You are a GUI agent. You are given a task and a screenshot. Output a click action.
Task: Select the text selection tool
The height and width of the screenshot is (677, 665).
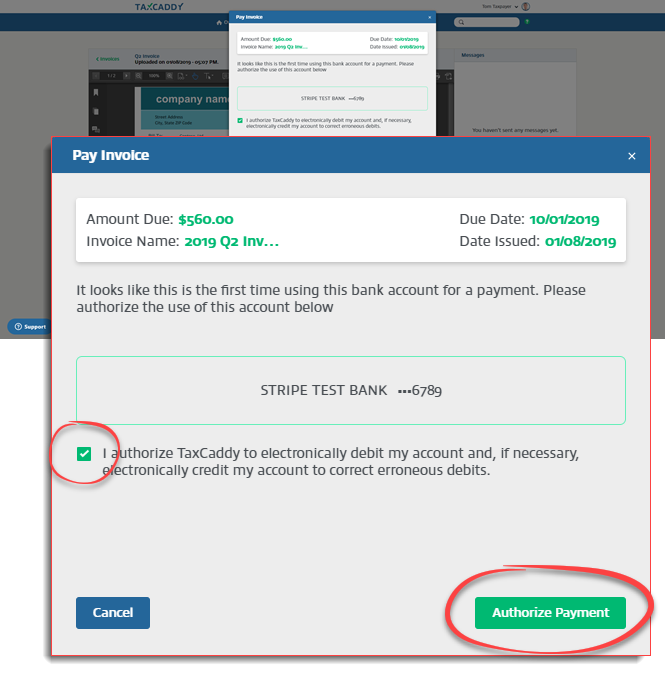[209, 76]
